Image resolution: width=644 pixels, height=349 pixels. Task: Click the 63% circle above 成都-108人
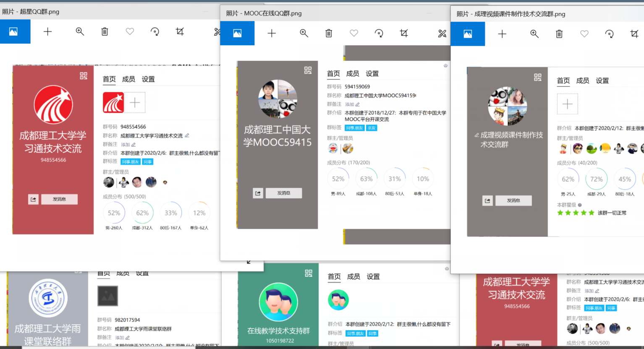click(x=367, y=179)
